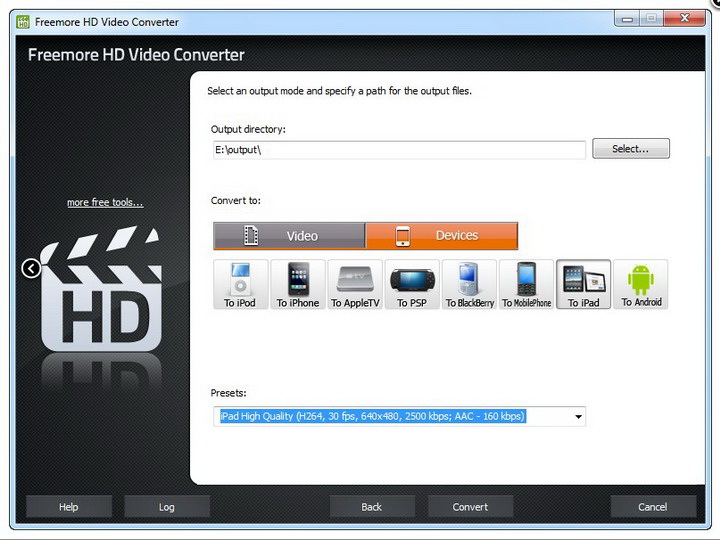Click the HD clapperboard logo
720x540 pixels.
click(x=102, y=289)
